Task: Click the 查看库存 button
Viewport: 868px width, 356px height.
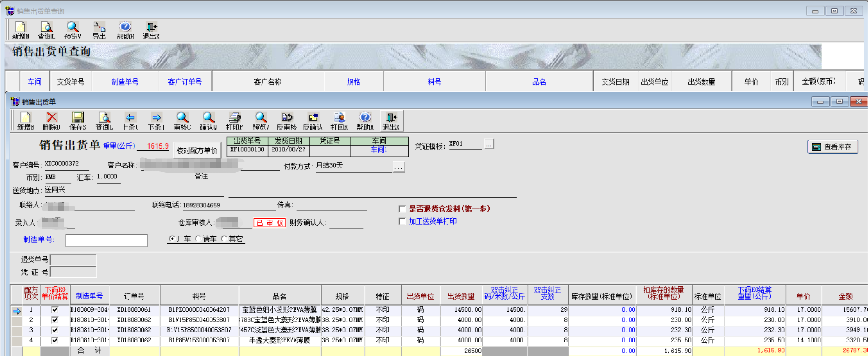Action: (x=833, y=147)
